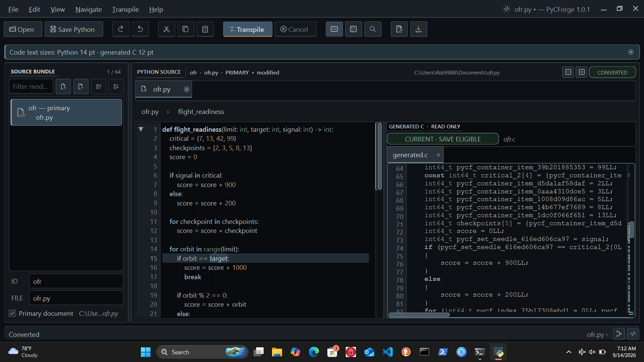Screen dimensions: 644x362
Task: Open Visual Studio Code from the taskbar
Action: 387,352
